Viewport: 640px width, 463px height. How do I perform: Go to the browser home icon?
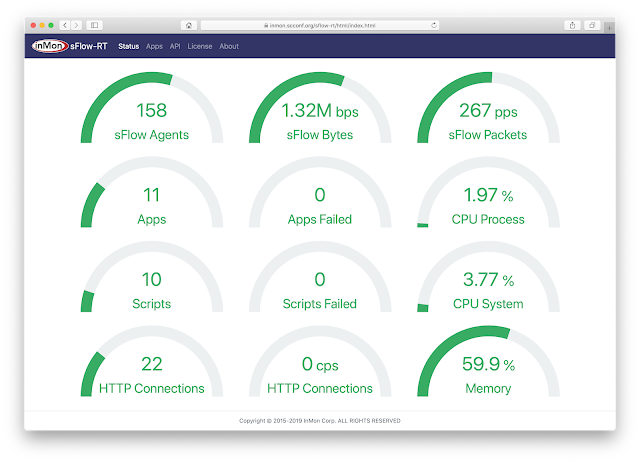189,25
